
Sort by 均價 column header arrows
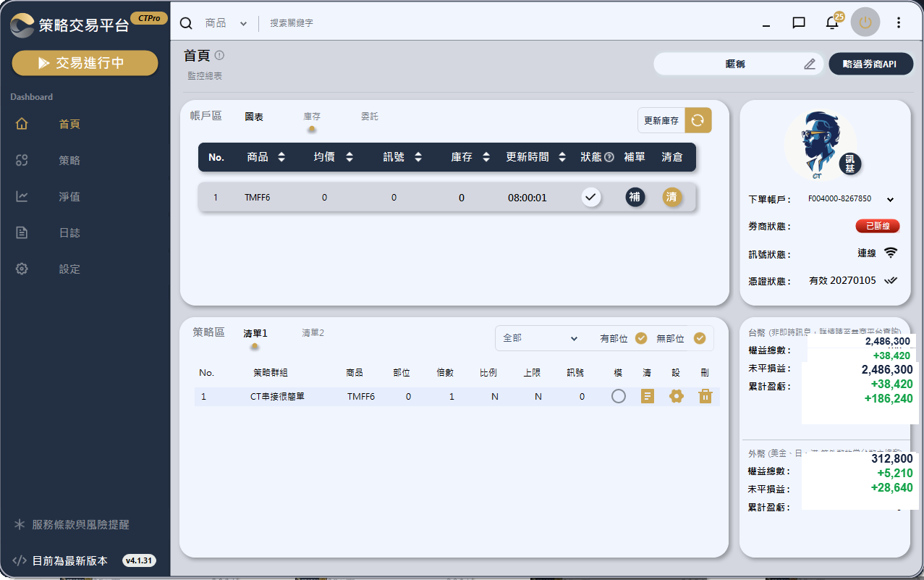pos(349,157)
